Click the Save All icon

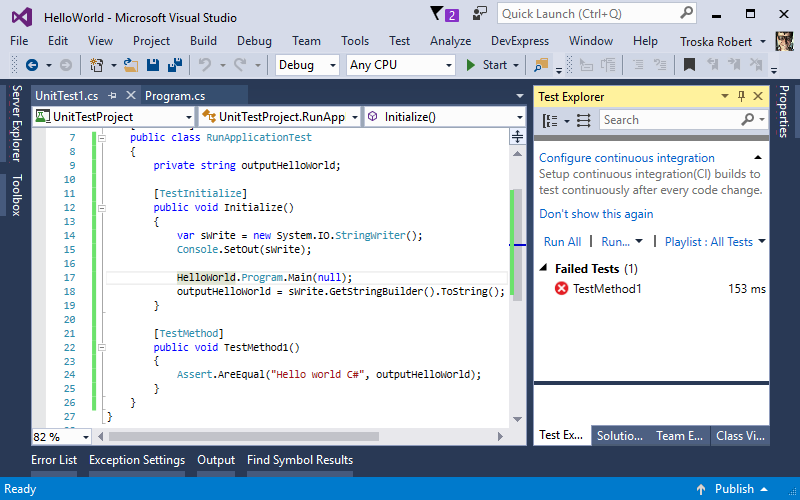click(175, 65)
